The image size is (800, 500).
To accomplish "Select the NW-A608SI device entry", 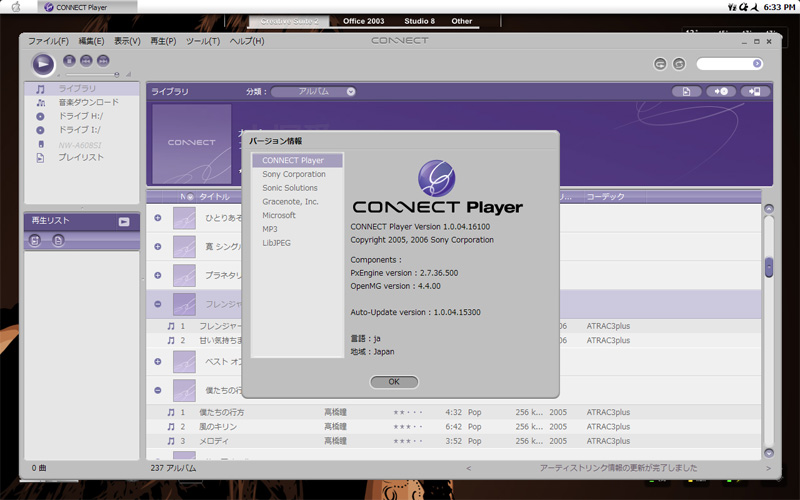I will [82, 144].
